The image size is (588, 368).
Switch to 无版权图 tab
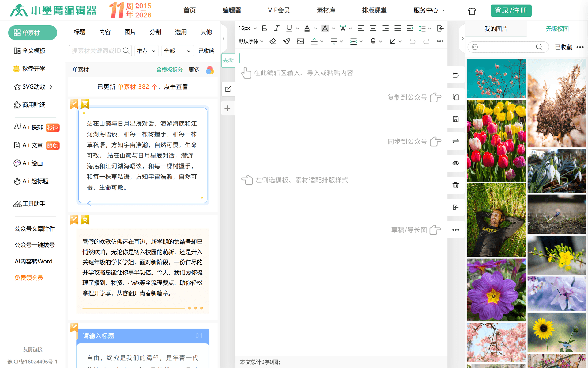click(x=557, y=29)
